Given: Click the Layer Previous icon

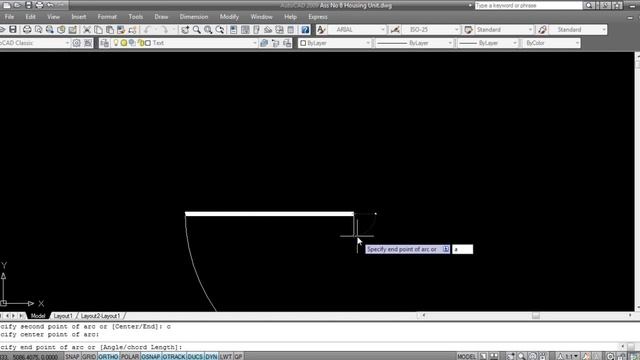Looking at the screenshot, I should [276, 43].
